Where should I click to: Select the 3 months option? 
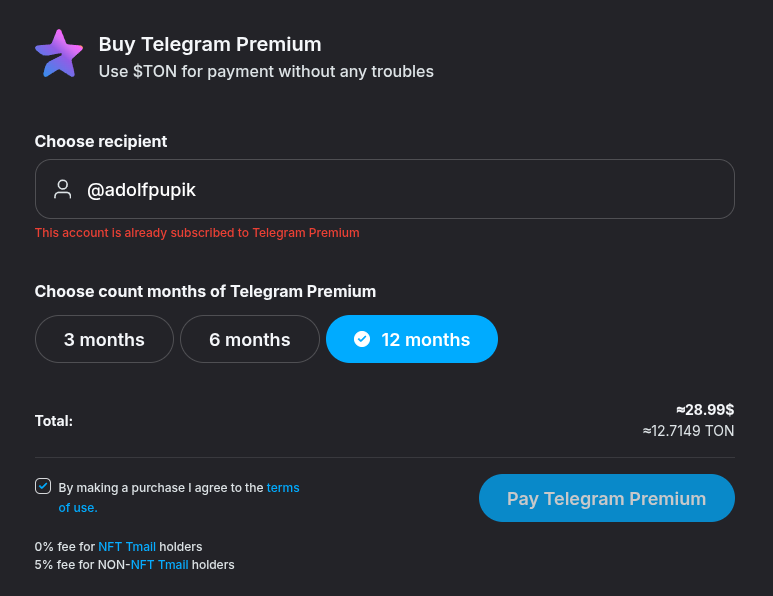click(104, 339)
